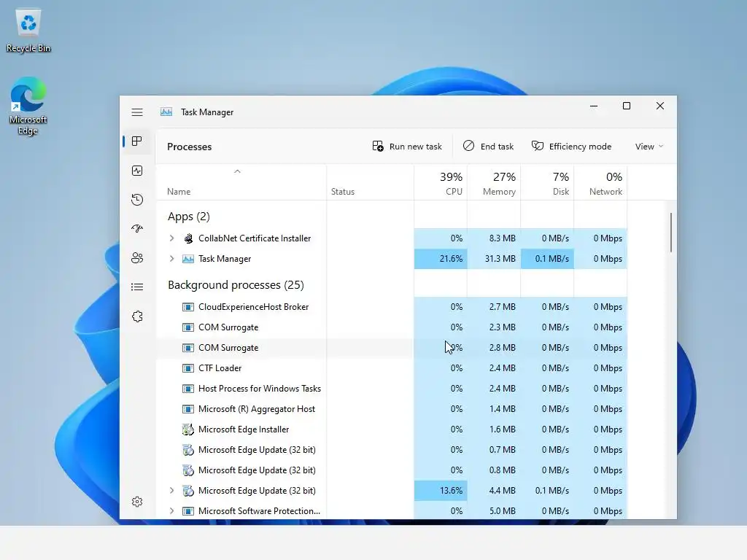The image size is (747, 560).
Task: Click the 31.3 MB memory cell
Action: [494, 259]
